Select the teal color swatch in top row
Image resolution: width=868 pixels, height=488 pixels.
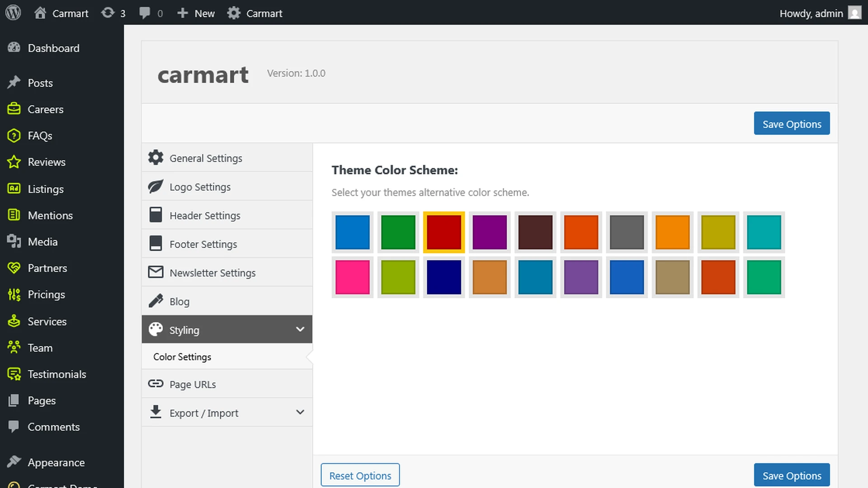[x=764, y=232]
